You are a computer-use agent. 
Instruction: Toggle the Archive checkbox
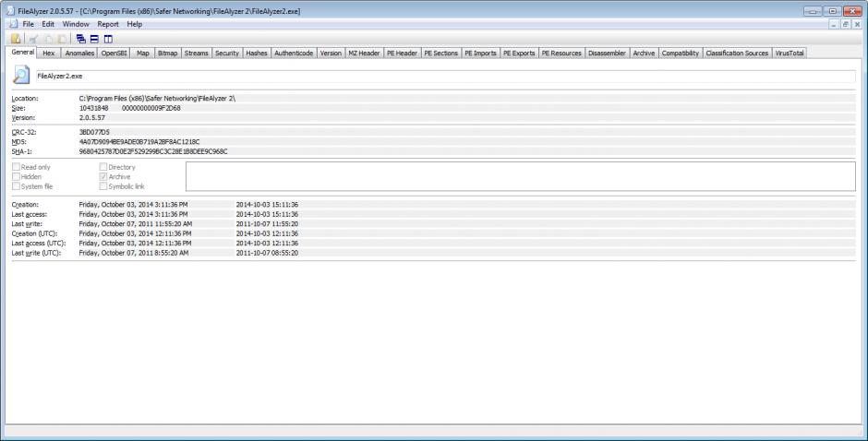point(103,176)
